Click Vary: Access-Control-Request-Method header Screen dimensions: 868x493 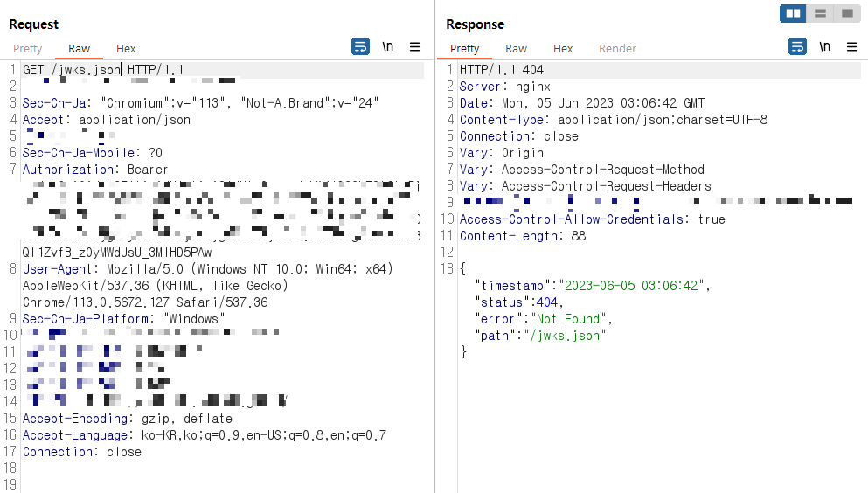click(x=582, y=170)
